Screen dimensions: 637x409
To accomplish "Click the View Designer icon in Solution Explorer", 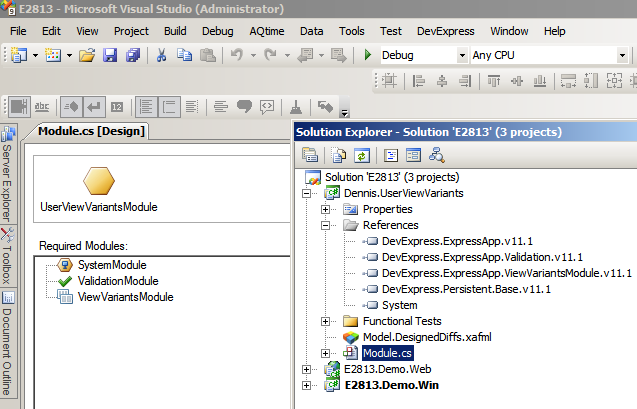I will tap(413, 155).
